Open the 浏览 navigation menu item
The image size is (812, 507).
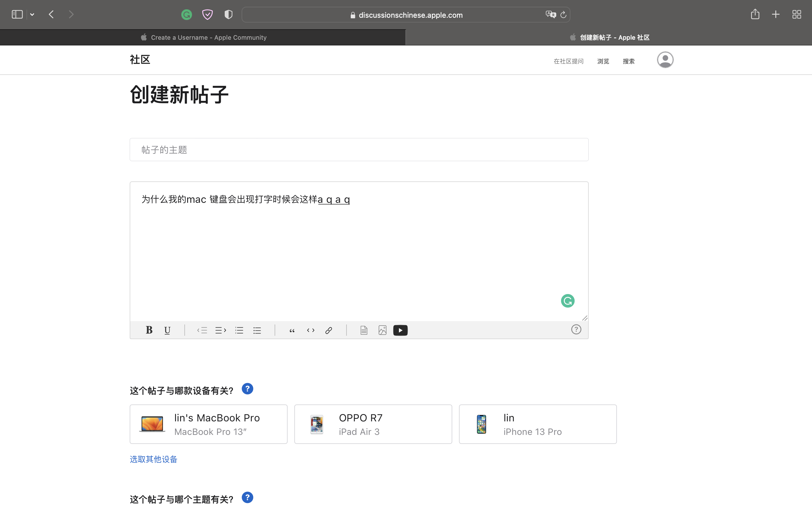(x=603, y=61)
